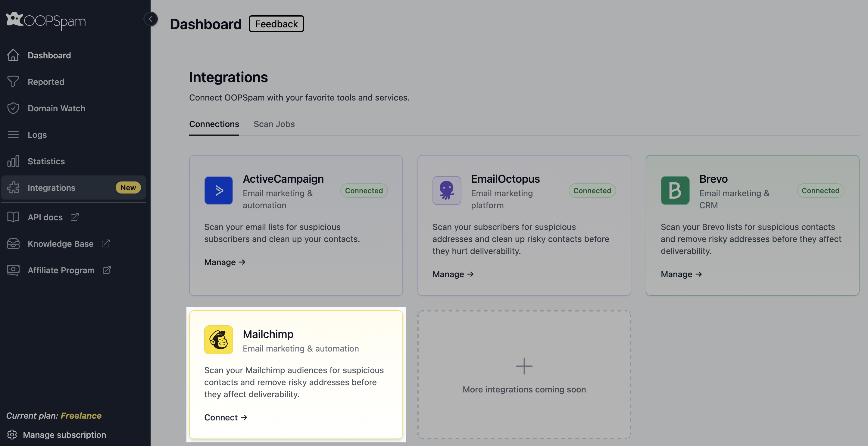Click the ActiveCampaign card title

point(283,179)
